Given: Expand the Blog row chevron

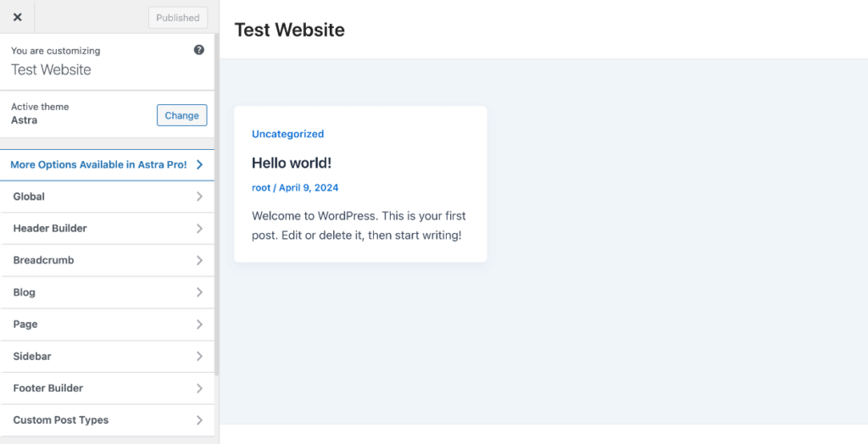Looking at the screenshot, I should [199, 292].
